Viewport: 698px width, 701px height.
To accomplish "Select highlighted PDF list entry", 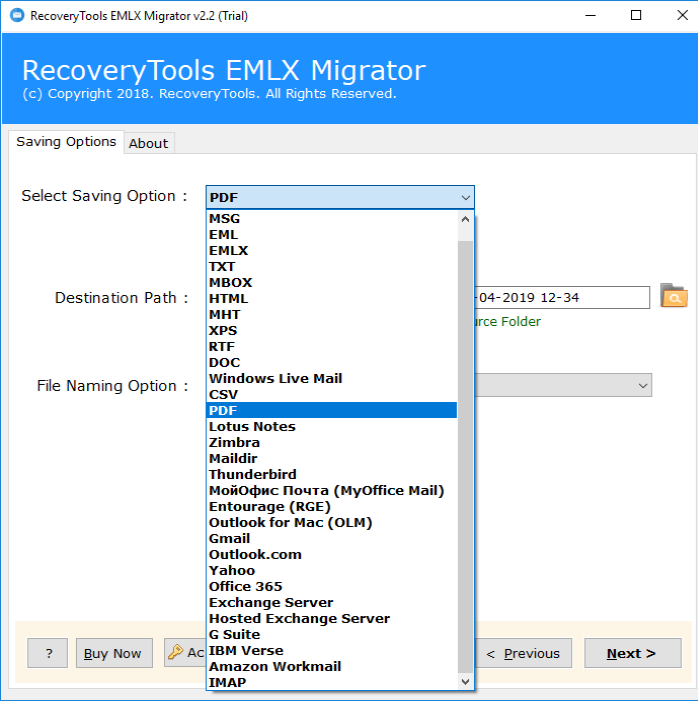I will (331, 410).
